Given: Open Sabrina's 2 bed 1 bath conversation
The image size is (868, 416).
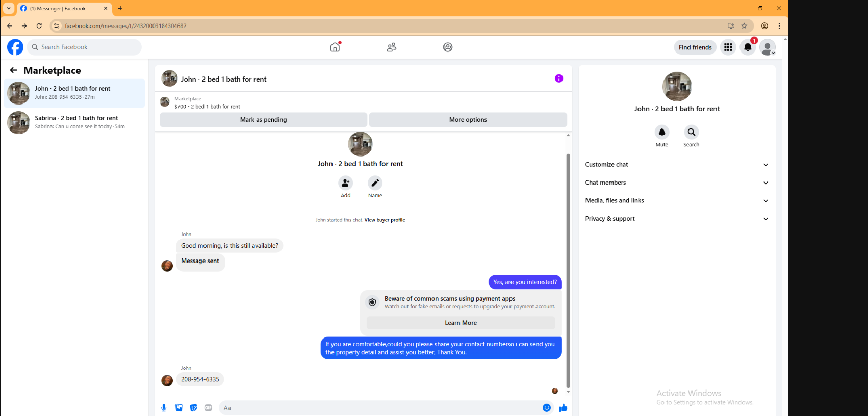Looking at the screenshot, I should (74, 122).
